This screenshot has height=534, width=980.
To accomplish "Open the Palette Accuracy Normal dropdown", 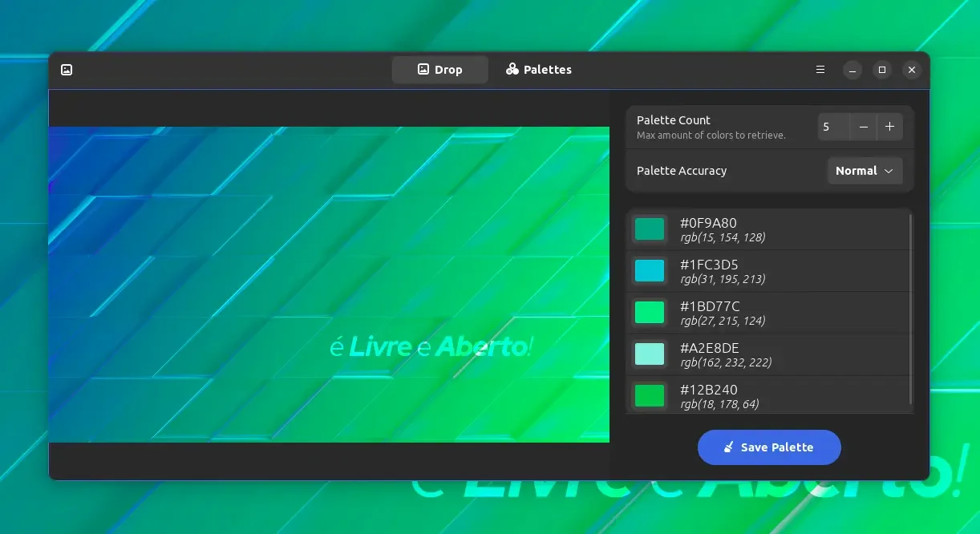I will [865, 171].
